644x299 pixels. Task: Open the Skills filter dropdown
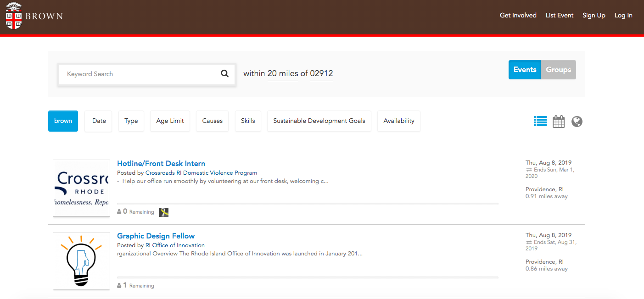[x=248, y=121]
